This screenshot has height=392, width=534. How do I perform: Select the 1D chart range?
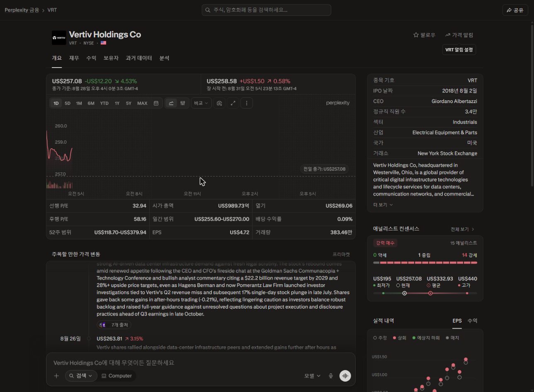pyautogui.click(x=56, y=103)
